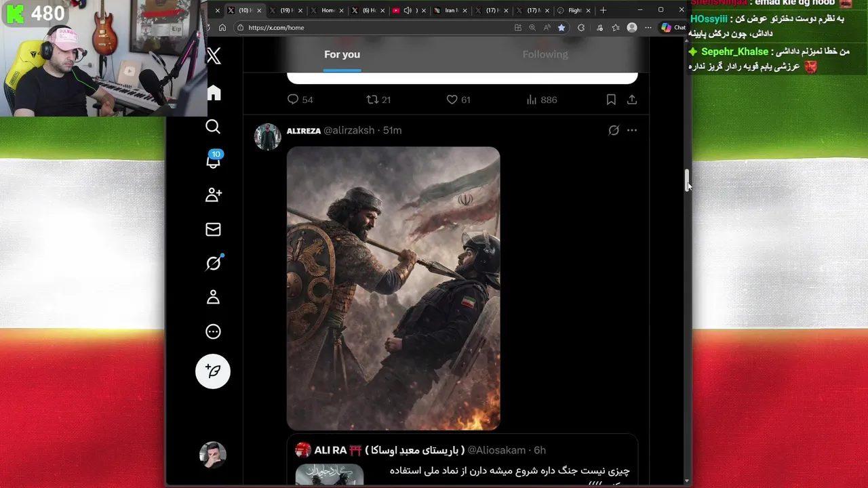
Task: Open Copilot Chat button
Action: coord(674,28)
